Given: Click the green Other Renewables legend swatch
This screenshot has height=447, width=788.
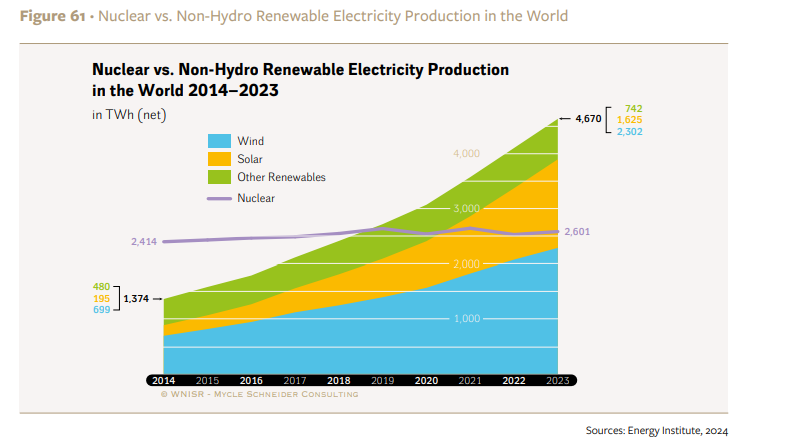Looking at the screenshot, I should coord(219,177).
